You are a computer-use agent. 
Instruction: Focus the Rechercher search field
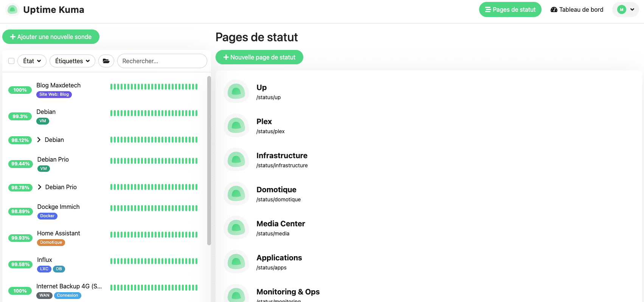pyautogui.click(x=162, y=61)
